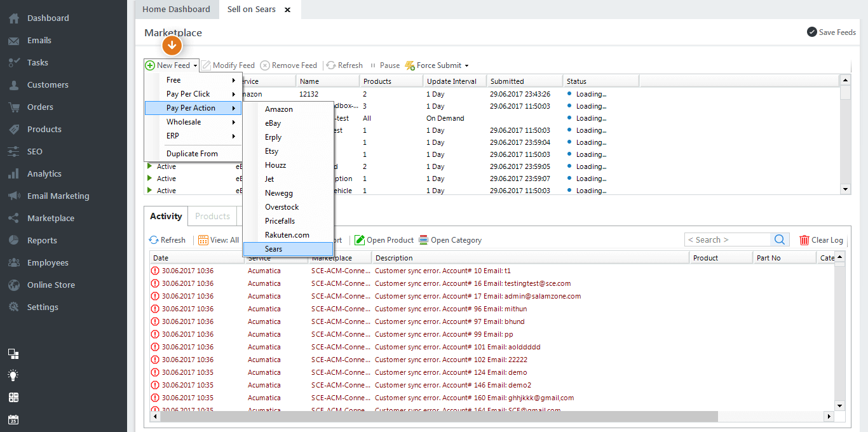This screenshot has width=868, height=432.
Task: Select Etsy in the submenu
Action: (x=288, y=151)
